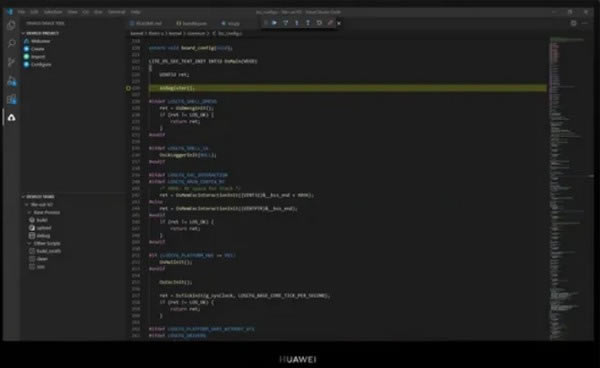Open the Search view in activity bar
The width and height of the screenshot is (600, 368).
[x=11, y=44]
